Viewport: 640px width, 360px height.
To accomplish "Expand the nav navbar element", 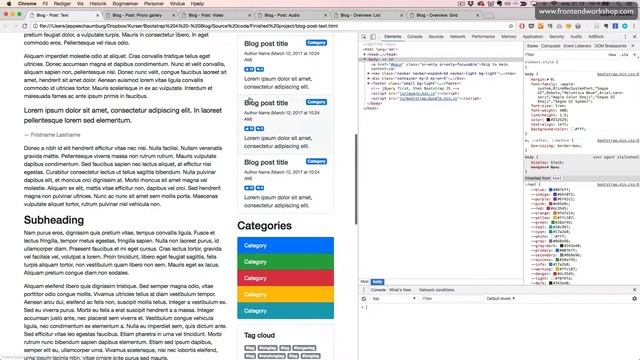I will click(369, 74).
